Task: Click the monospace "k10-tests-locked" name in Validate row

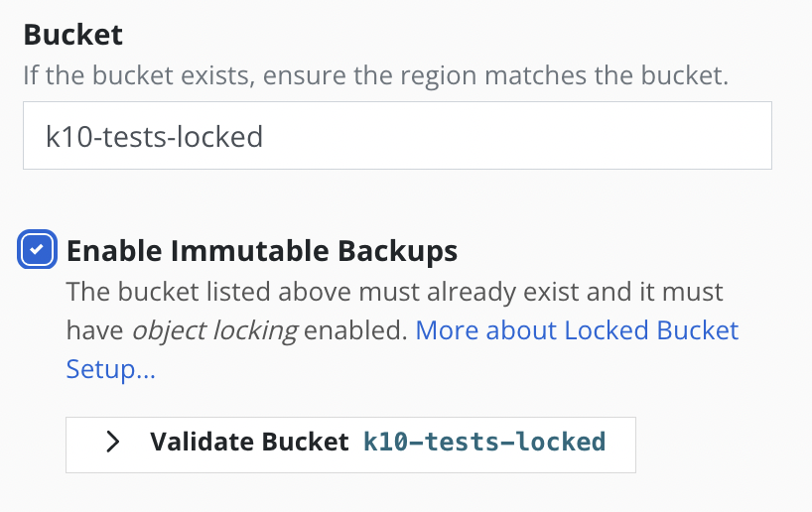Action: click(x=484, y=442)
